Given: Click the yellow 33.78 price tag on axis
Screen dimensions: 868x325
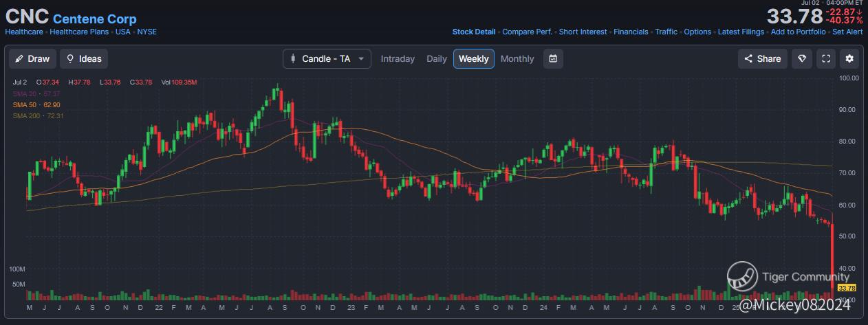Looking at the screenshot, I should 847,288.
